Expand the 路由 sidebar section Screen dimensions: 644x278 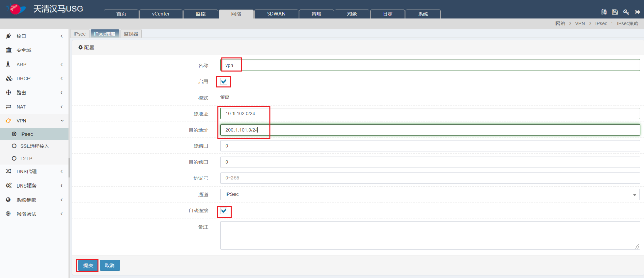pyautogui.click(x=61, y=93)
